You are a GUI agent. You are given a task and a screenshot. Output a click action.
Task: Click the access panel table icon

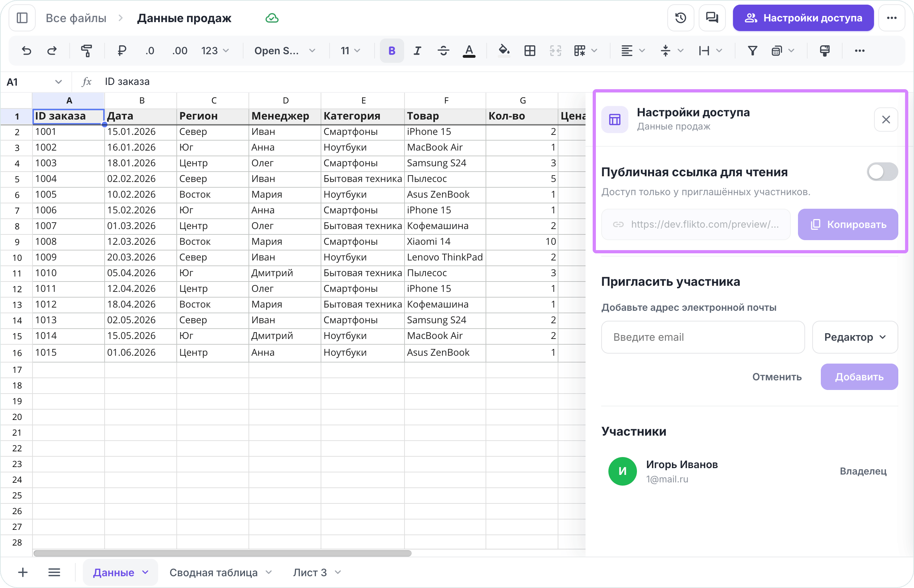tap(614, 120)
